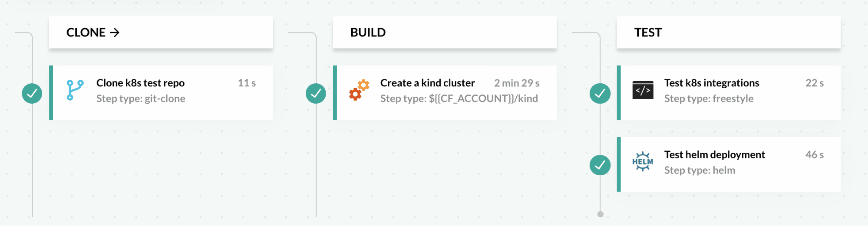Viewport: 868px width, 226px height.
Task: Click the freestyle code terminal icon
Action: (x=643, y=90)
